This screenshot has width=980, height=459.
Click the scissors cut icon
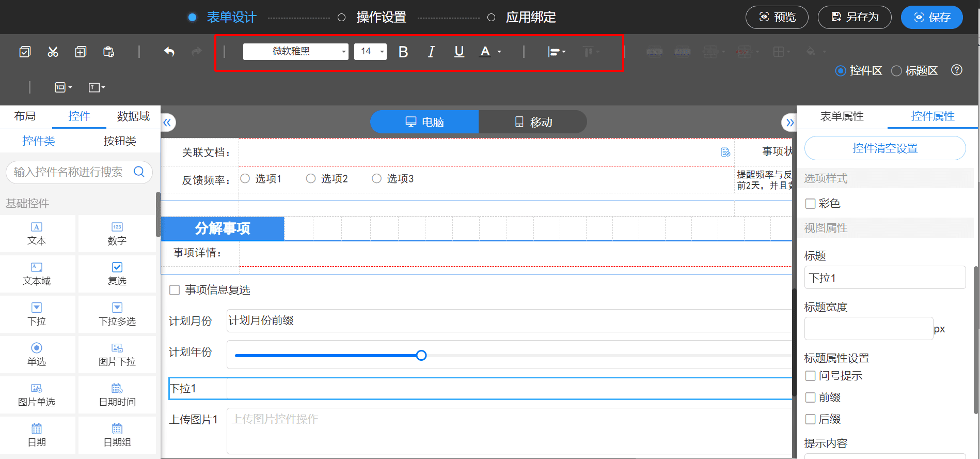tap(53, 52)
